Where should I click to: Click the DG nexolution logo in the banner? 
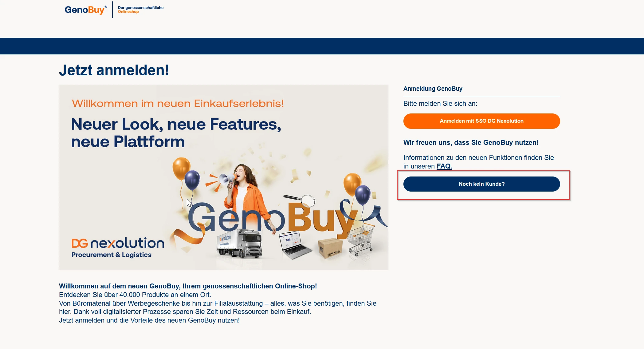pyautogui.click(x=118, y=248)
